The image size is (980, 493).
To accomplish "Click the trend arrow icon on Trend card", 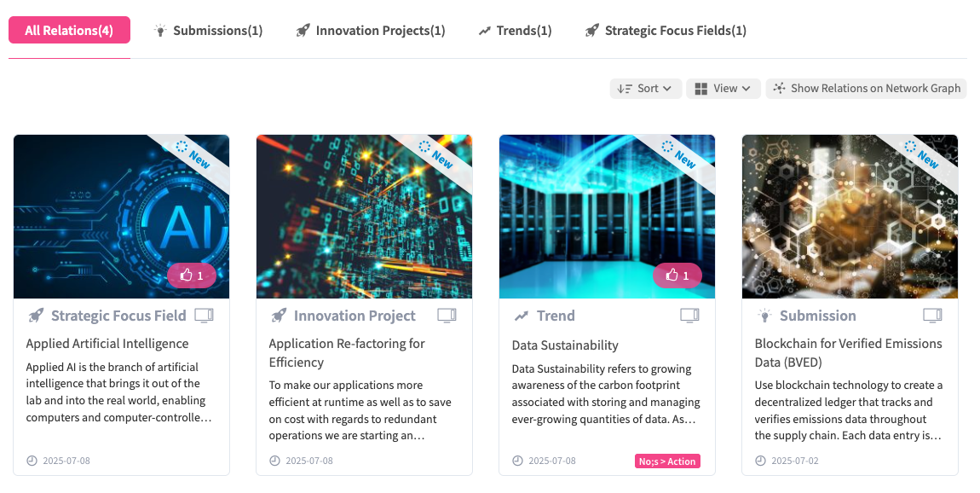I will coord(522,316).
